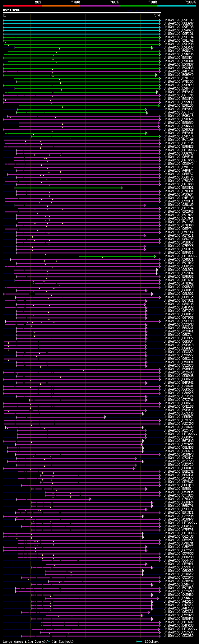Select label UniRef100_B9NHP8

(178, 619)
